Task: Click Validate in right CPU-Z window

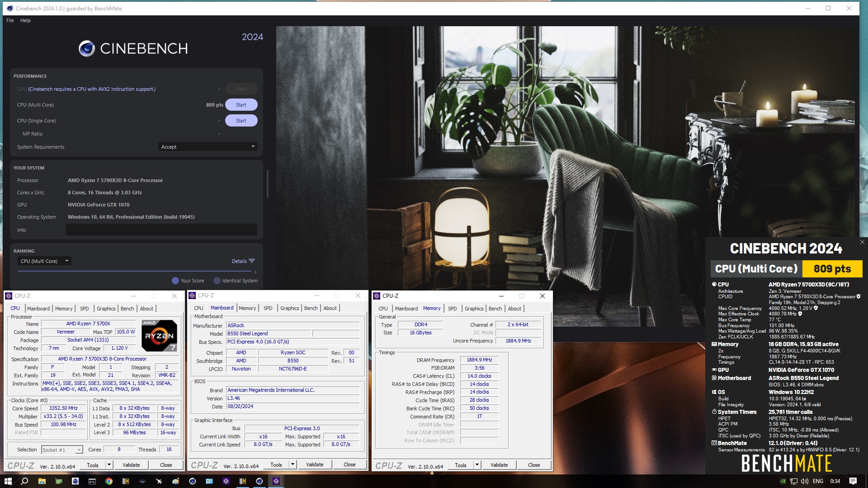Action: click(499, 465)
